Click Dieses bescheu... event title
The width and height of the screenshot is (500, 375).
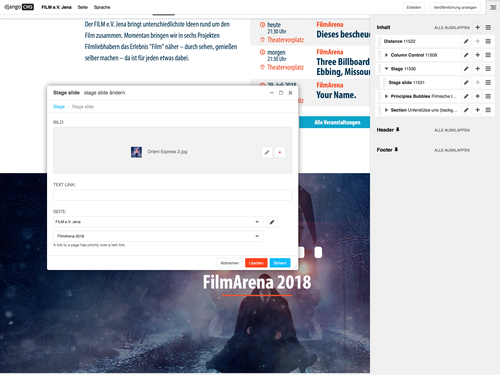point(343,34)
